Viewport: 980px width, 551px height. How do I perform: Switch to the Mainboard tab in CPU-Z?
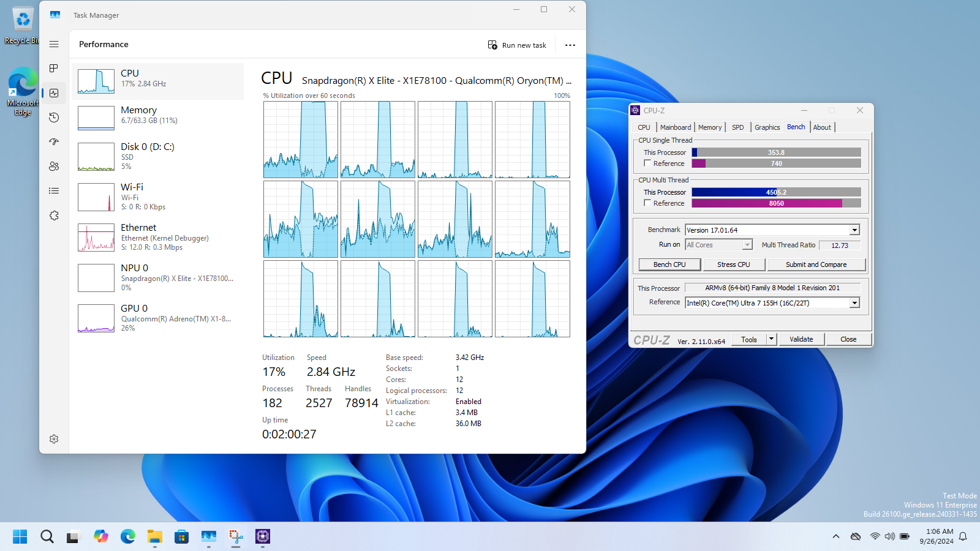click(x=675, y=127)
